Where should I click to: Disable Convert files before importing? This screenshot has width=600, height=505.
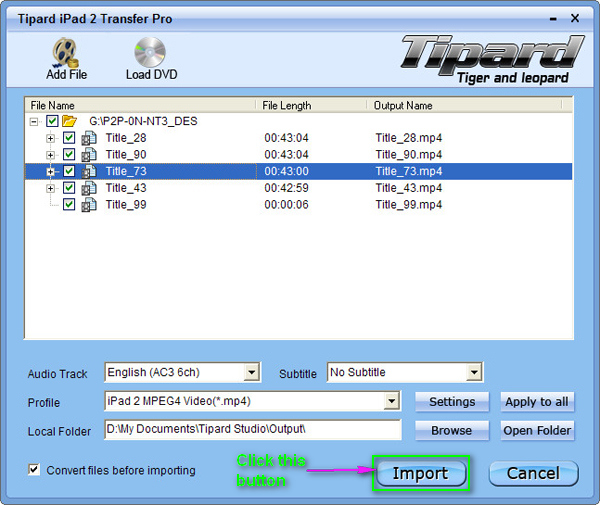(x=34, y=469)
